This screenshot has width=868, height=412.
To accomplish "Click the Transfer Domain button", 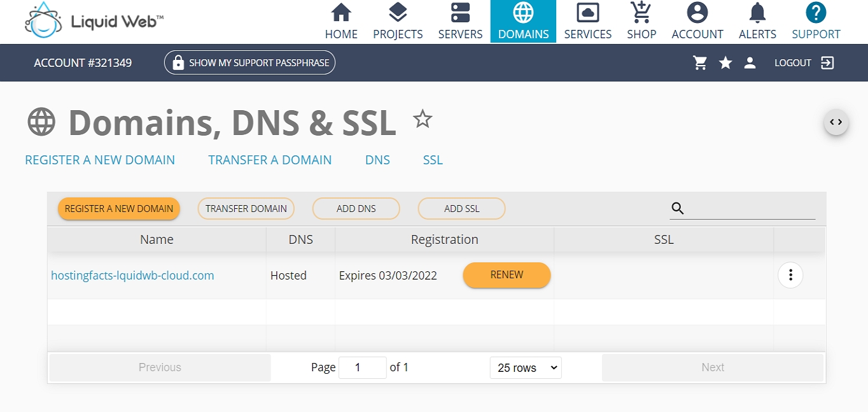I will click(x=246, y=209).
